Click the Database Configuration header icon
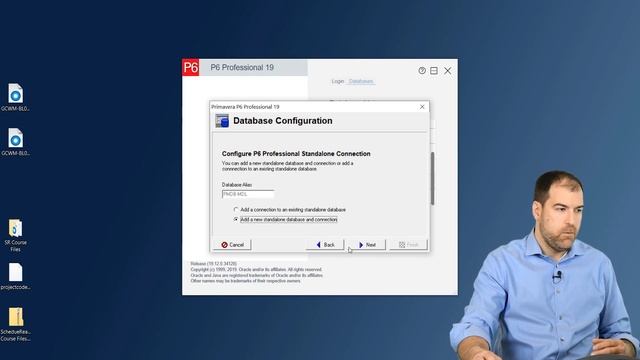640x360 pixels. tap(222, 121)
